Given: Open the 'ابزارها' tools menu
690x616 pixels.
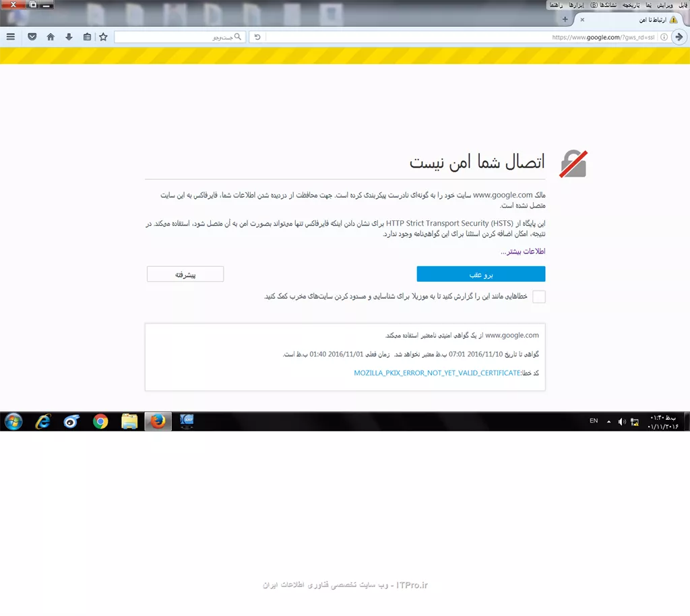Looking at the screenshot, I should [x=577, y=5].
